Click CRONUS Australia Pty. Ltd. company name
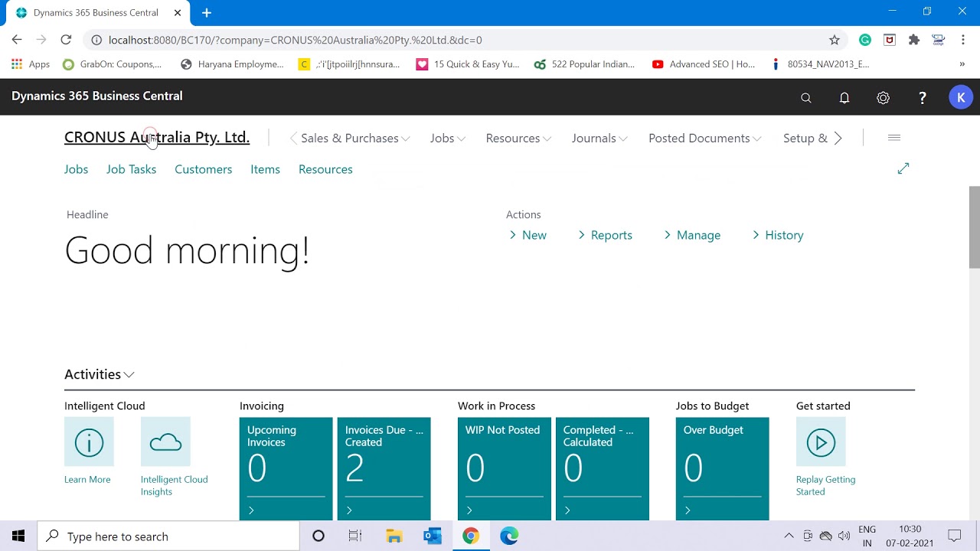The height and width of the screenshot is (551, 980). pos(157,137)
